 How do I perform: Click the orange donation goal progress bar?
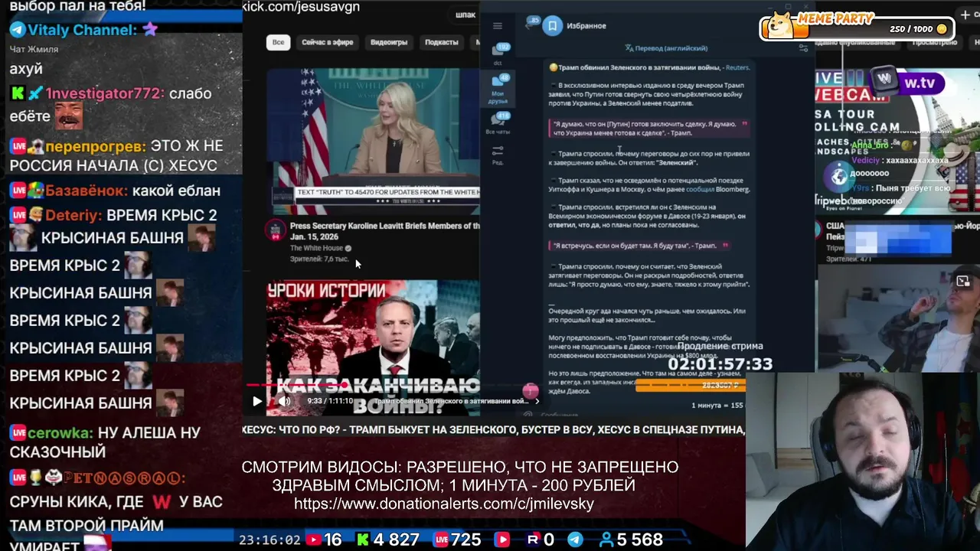691,386
